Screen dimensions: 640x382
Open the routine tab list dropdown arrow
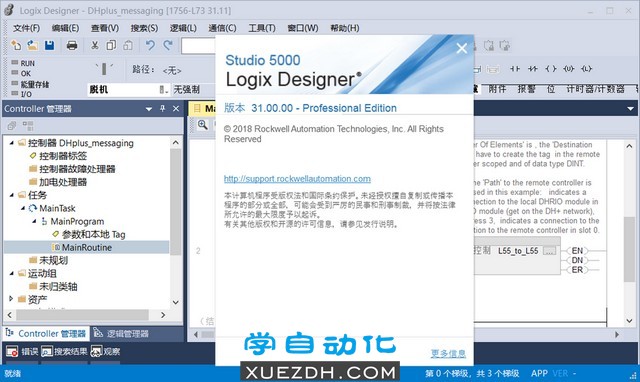tap(630, 109)
